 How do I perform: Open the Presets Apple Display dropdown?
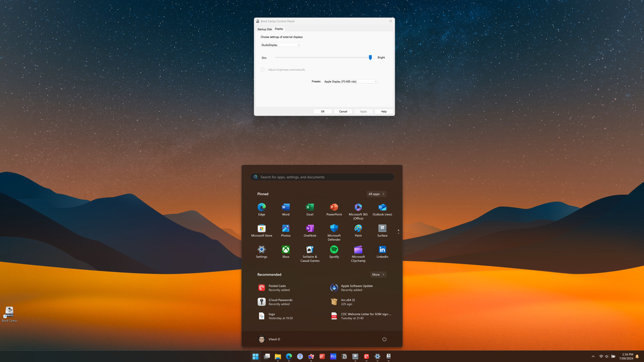coord(350,82)
